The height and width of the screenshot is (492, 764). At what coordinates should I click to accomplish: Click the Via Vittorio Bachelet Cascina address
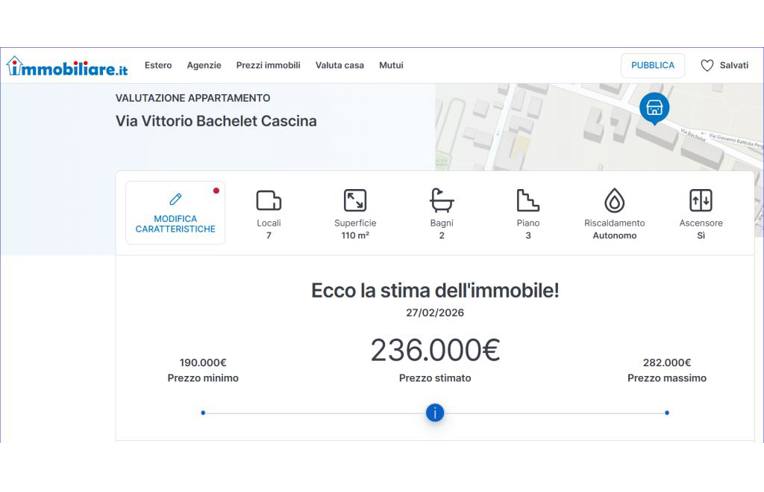click(216, 121)
